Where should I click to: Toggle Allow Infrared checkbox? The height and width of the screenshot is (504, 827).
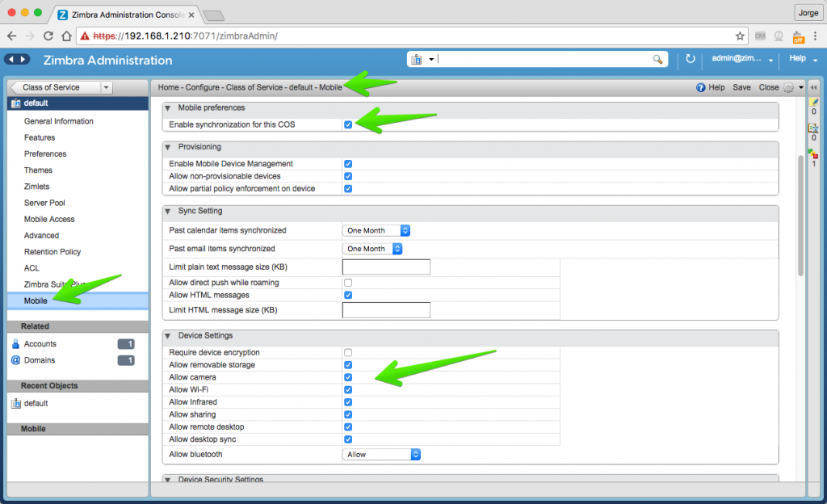point(348,402)
